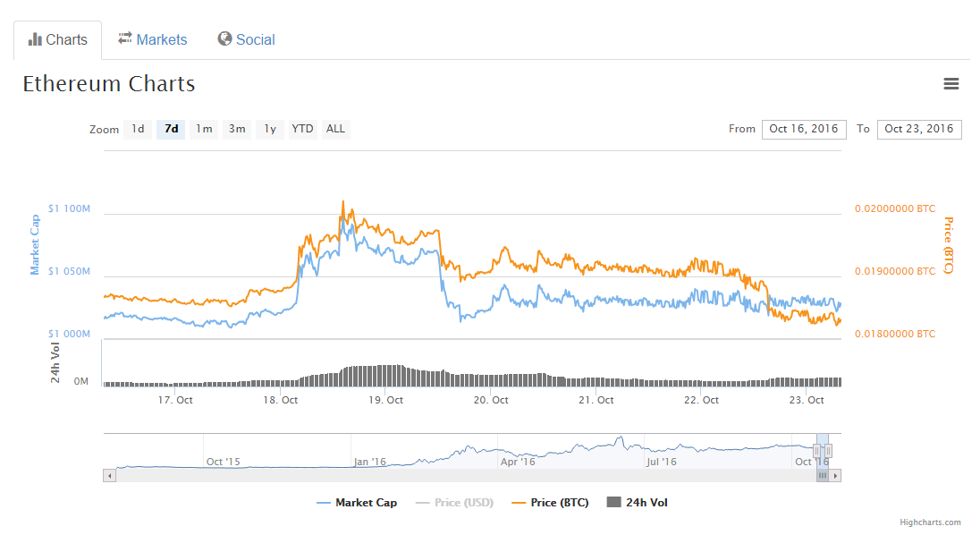Image resolution: width=980 pixels, height=535 pixels.
Task: Click the navigator scrollbar left arrow
Action: [x=110, y=476]
